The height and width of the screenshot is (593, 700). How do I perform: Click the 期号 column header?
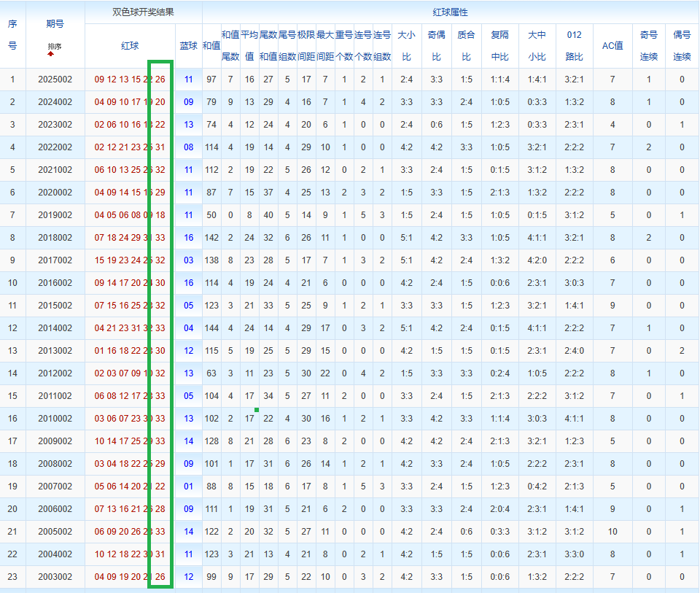pyautogui.click(x=55, y=24)
